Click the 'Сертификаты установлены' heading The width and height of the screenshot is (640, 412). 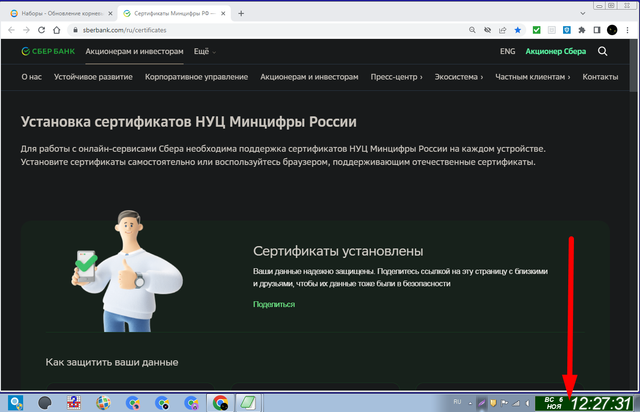point(338,251)
